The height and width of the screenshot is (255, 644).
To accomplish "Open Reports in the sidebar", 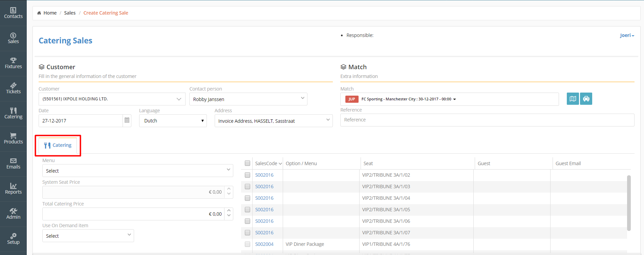I will tap(13, 189).
